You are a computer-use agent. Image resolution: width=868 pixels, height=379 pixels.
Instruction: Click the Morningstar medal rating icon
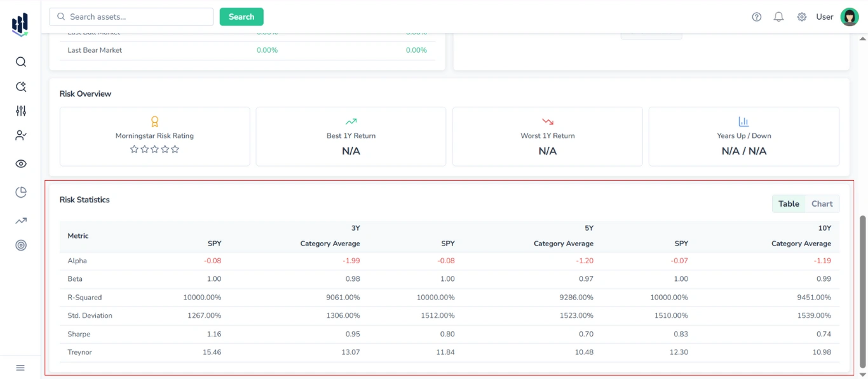154,121
